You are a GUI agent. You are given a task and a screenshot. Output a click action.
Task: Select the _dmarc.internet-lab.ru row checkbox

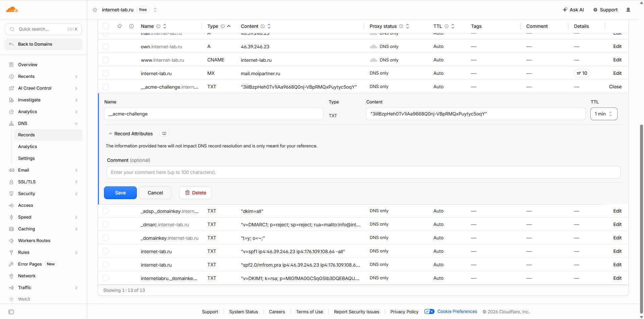point(105,224)
